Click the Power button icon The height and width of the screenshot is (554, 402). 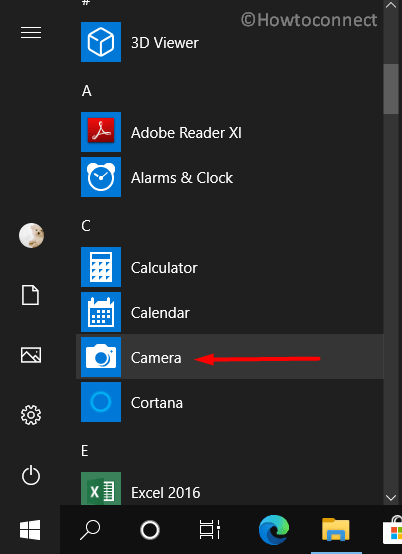[31, 475]
